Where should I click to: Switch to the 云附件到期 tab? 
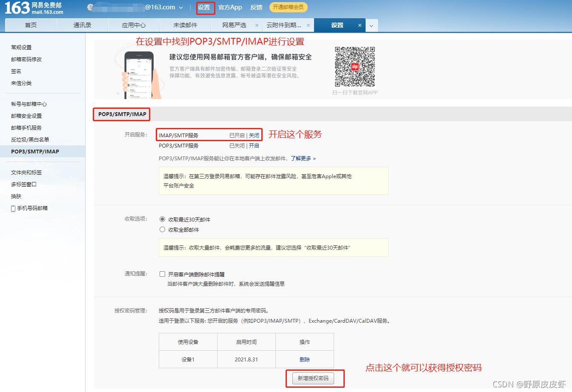pos(284,25)
